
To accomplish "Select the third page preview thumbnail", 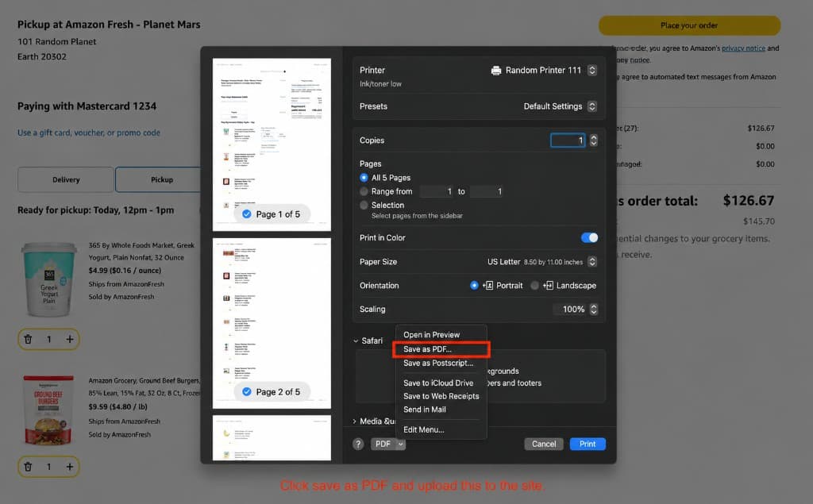I will click(272, 437).
